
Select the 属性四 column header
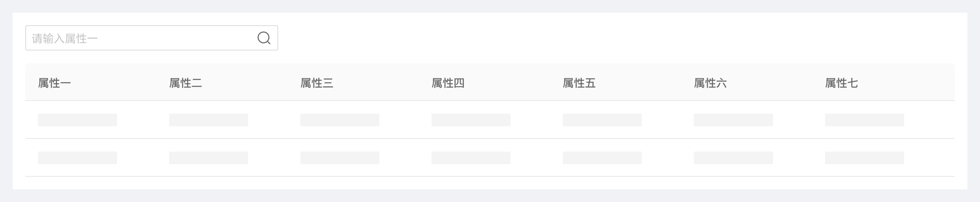click(x=448, y=83)
